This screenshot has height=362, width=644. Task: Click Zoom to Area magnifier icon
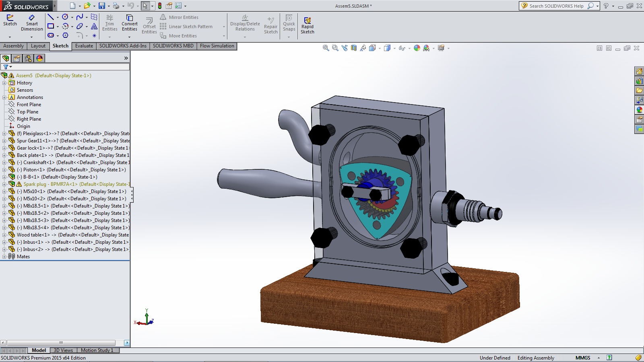pos(335,48)
